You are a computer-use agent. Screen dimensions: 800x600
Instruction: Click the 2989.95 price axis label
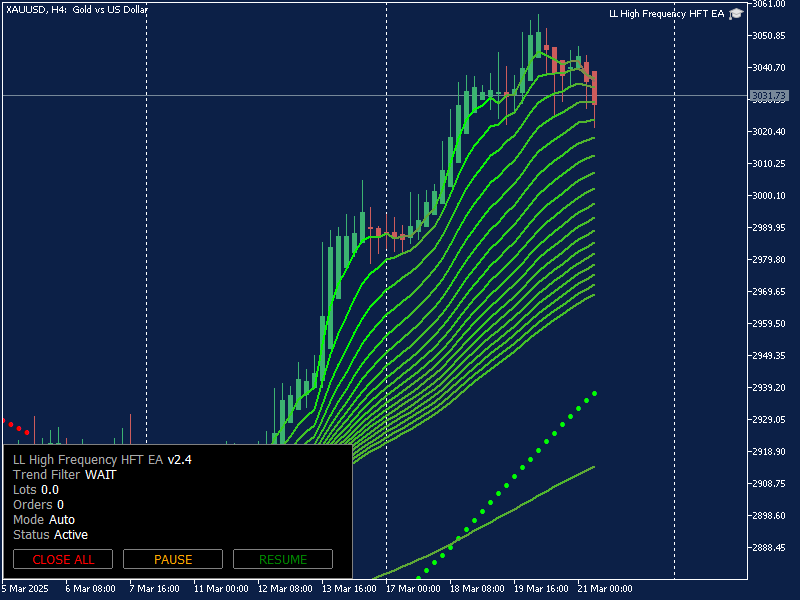coord(769,228)
